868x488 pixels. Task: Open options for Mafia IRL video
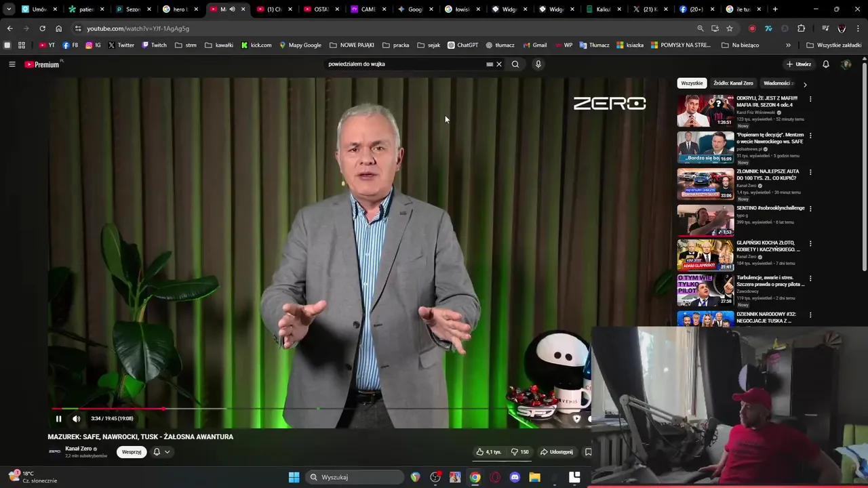810,99
